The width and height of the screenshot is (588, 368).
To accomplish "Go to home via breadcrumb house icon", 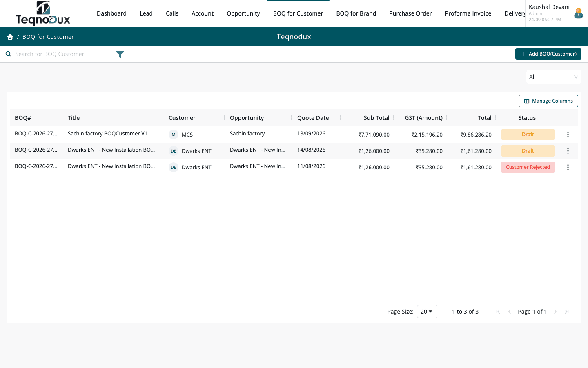I will [10, 37].
